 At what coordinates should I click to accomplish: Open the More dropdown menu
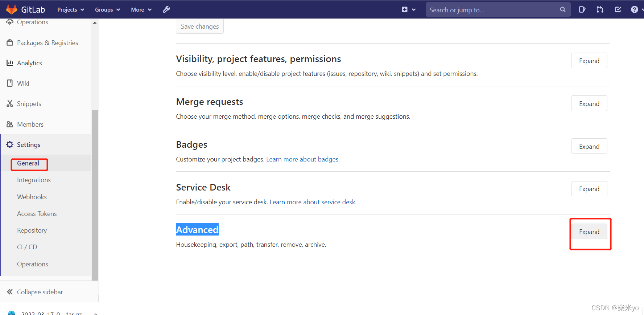[x=141, y=9]
